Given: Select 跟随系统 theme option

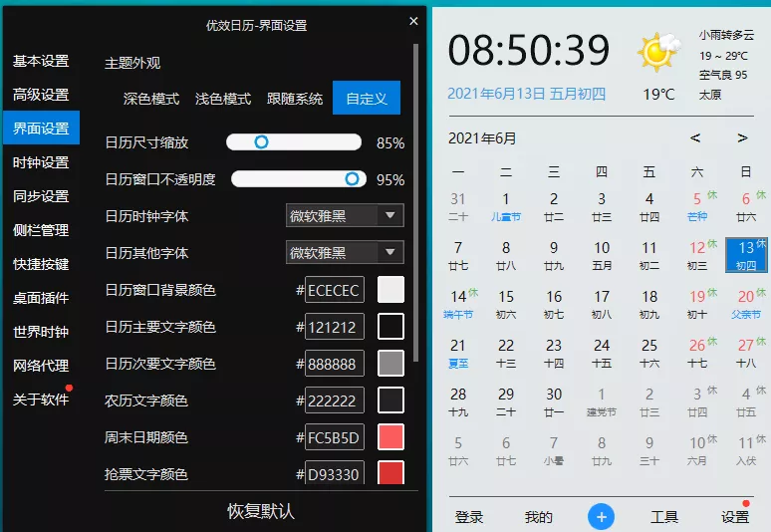Looking at the screenshot, I should click(295, 99).
